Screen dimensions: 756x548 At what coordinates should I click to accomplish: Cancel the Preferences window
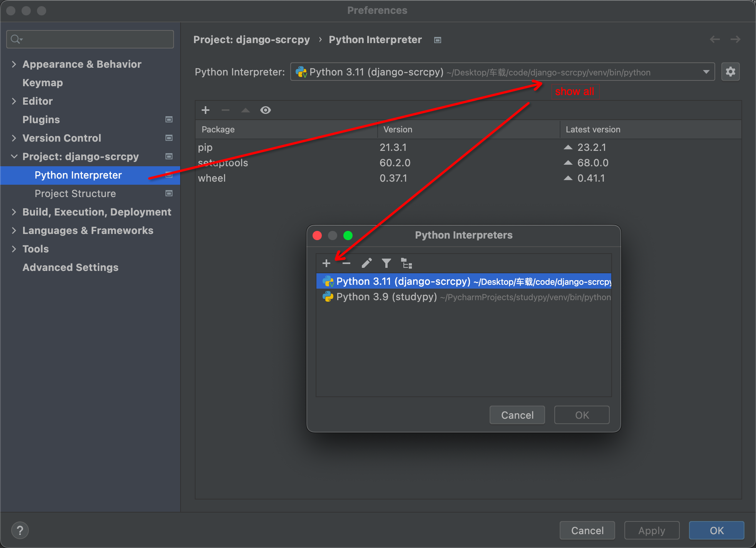(x=587, y=530)
